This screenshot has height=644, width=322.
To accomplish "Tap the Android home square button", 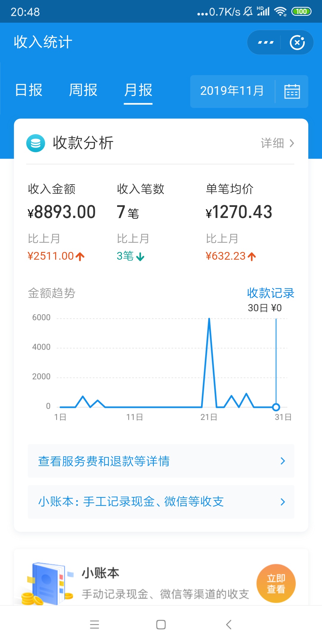I will pyautogui.click(x=161, y=624).
